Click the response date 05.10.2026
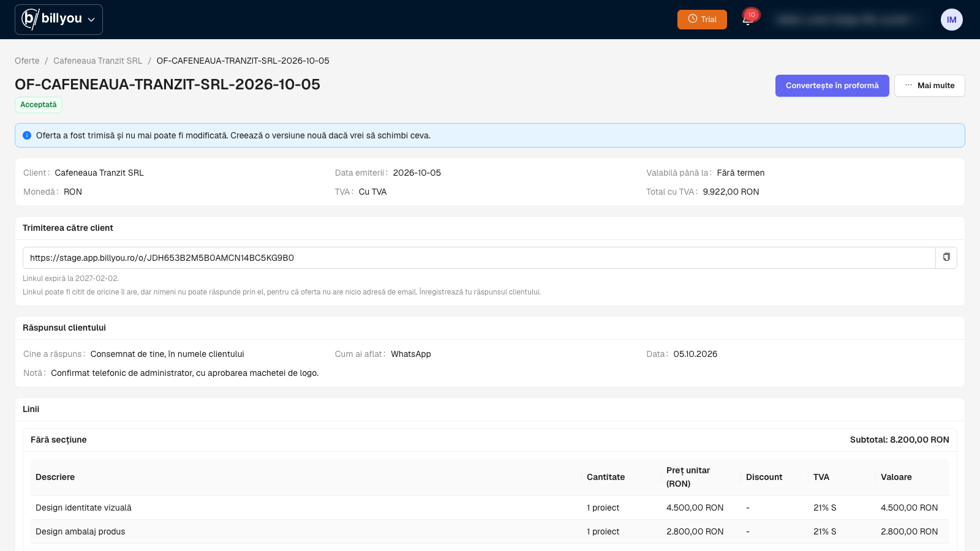This screenshot has width=980, height=551. (695, 354)
